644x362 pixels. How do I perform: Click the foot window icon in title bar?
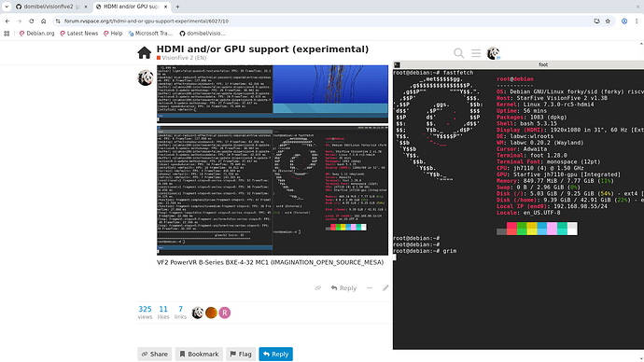[397, 65]
